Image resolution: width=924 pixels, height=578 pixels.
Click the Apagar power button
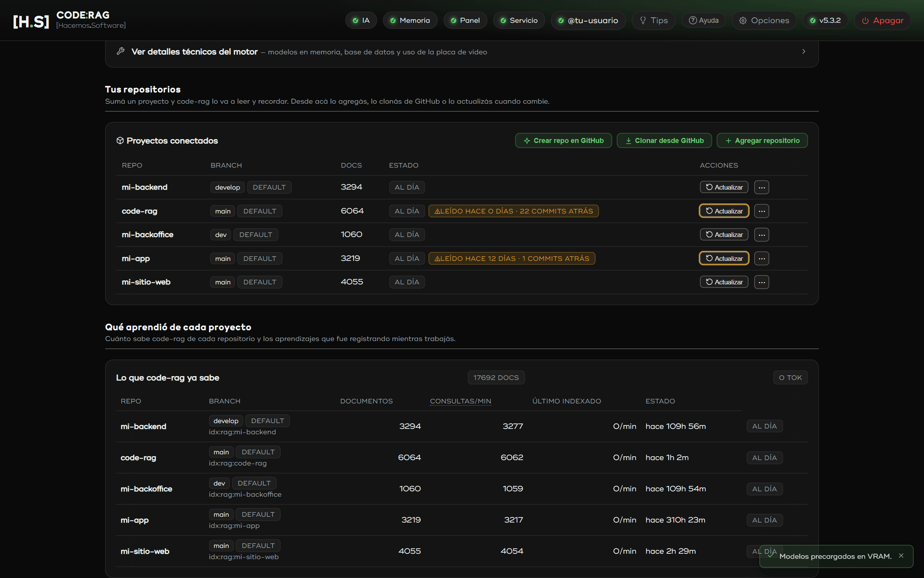tap(883, 20)
